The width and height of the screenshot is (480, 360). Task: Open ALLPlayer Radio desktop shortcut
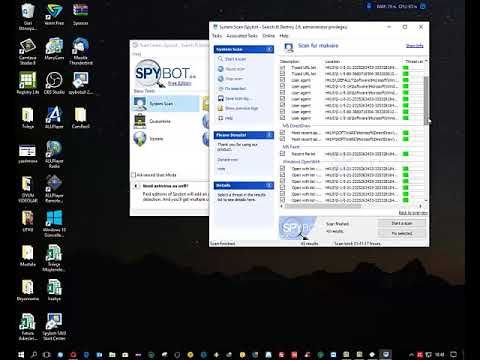[54, 154]
